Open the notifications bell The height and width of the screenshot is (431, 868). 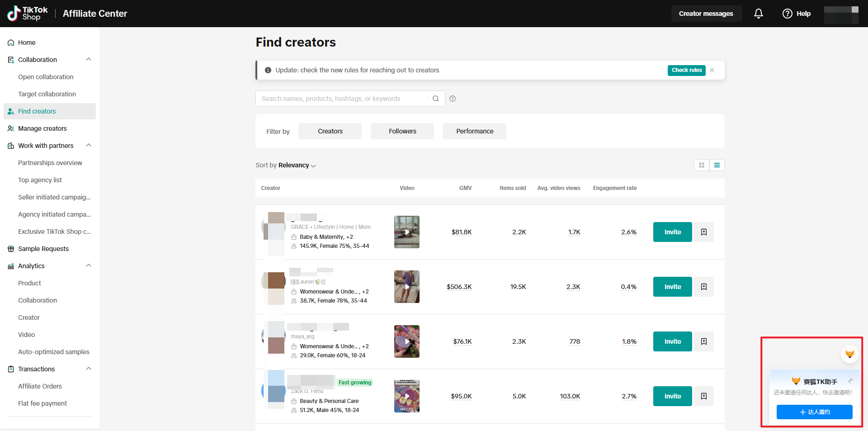[x=759, y=14]
